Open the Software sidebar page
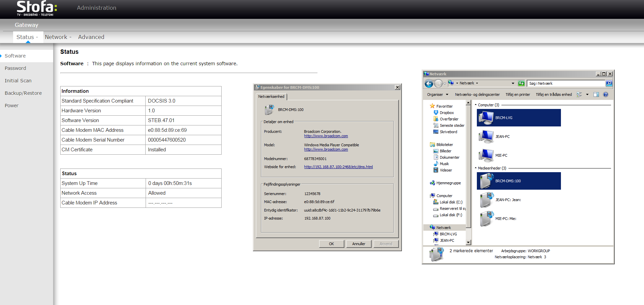The image size is (644, 305). pyautogui.click(x=27, y=56)
